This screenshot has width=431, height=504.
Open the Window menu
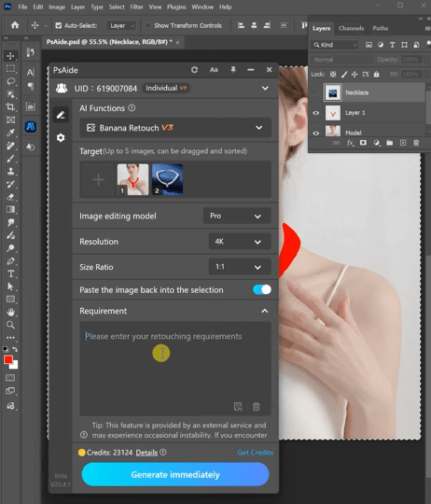point(202,7)
